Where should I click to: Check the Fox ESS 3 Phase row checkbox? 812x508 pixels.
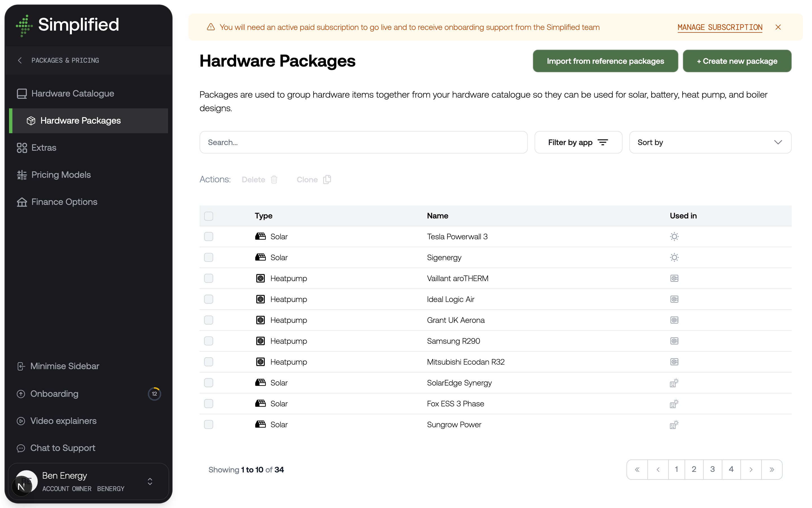click(x=208, y=404)
